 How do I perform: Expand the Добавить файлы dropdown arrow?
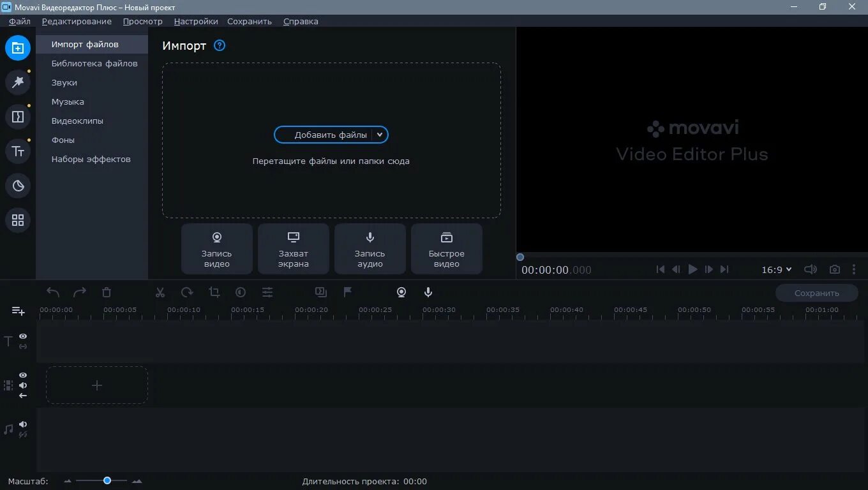[x=380, y=135]
